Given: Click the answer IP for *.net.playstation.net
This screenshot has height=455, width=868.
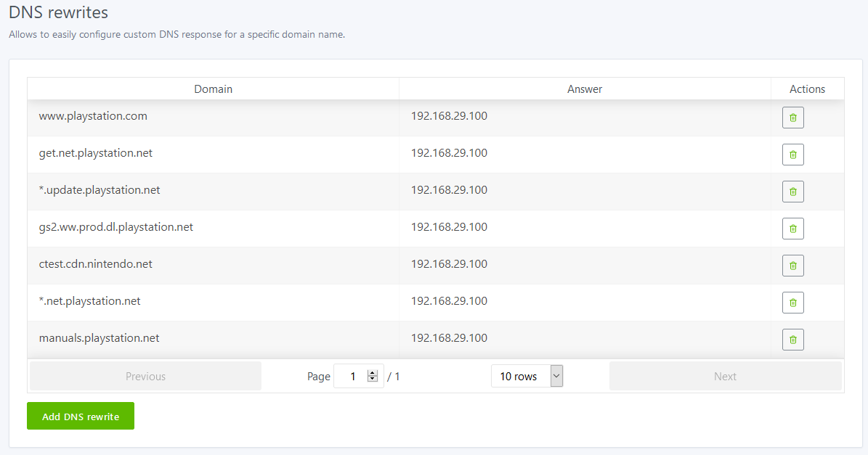Looking at the screenshot, I should click(x=449, y=301).
